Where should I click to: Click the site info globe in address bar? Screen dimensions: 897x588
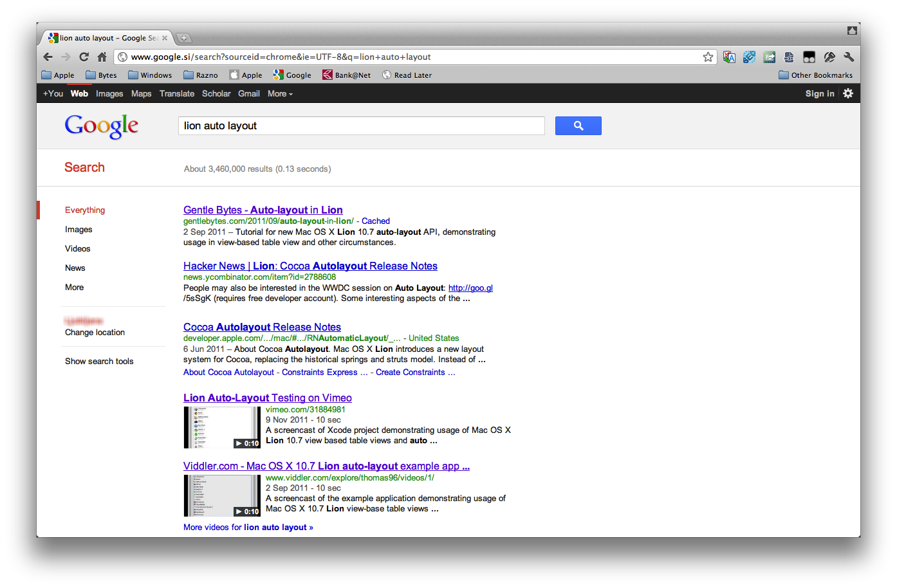pos(123,57)
